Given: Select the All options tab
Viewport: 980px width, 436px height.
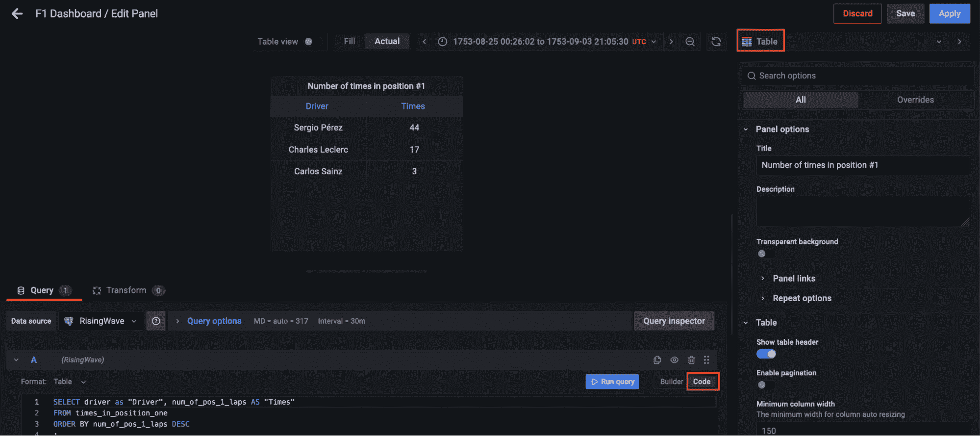Looking at the screenshot, I should (801, 100).
